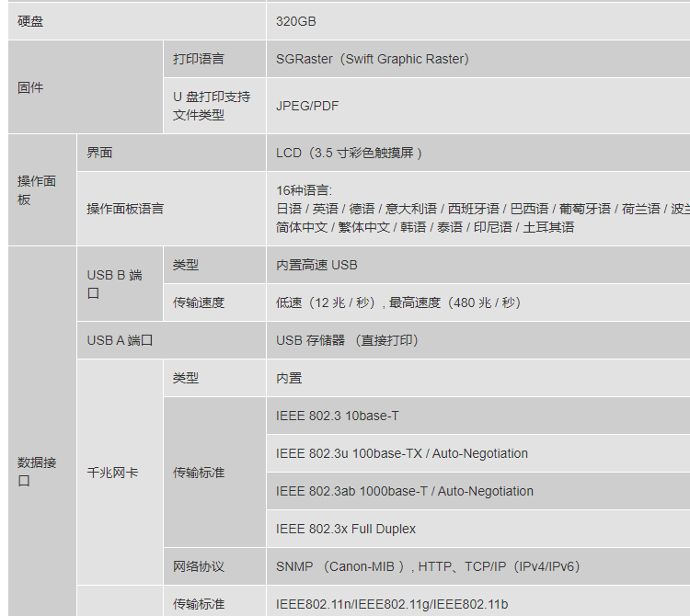Image resolution: width=690 pixels, height=616 pixels.
Task: Select the USB A 端口 row label
Action: 120,340
